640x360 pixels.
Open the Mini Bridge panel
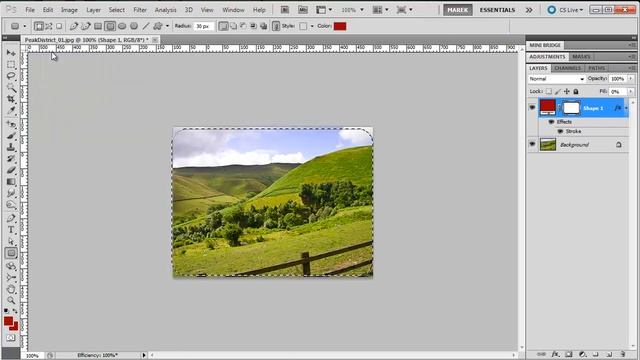pyautogui.click(x=545, y=45)
